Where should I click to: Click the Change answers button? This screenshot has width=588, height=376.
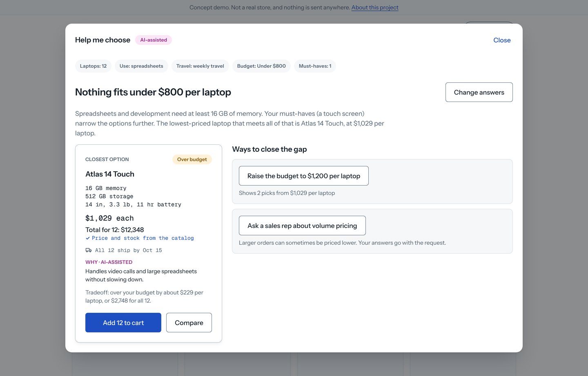(x=479, y=92)
